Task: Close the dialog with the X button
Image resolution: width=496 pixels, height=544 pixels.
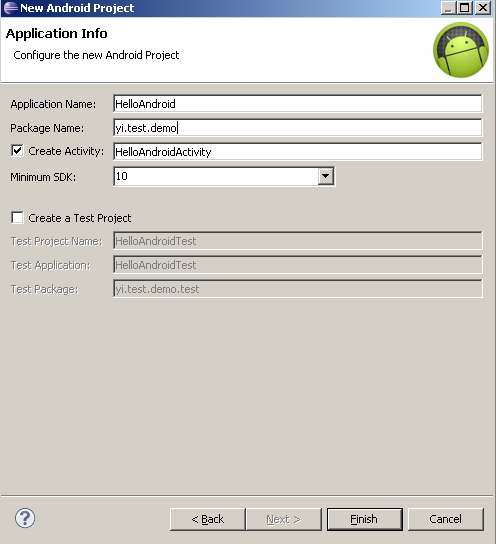Action: click(482, 8)
